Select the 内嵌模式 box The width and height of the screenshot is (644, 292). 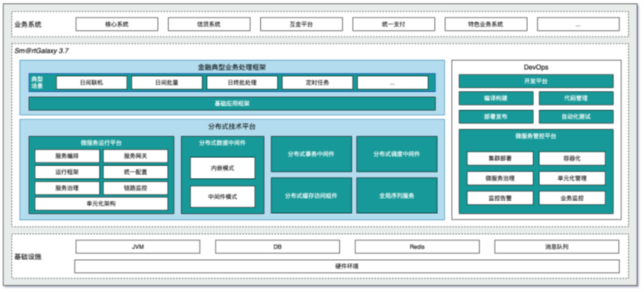coord(223,168)
